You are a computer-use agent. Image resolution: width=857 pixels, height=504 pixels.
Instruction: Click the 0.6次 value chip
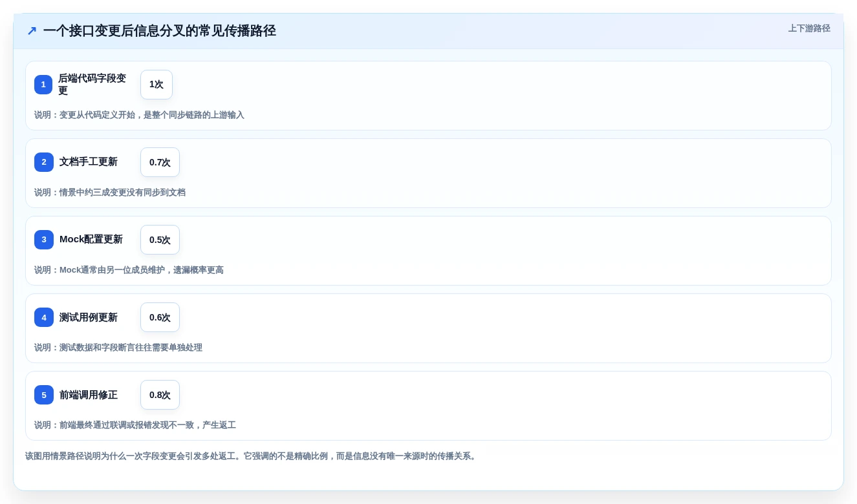coord(160,317)
